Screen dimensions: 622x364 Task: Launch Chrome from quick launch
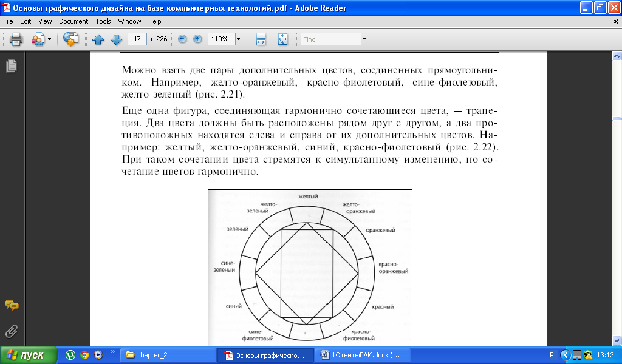click(x=84, y=355)
